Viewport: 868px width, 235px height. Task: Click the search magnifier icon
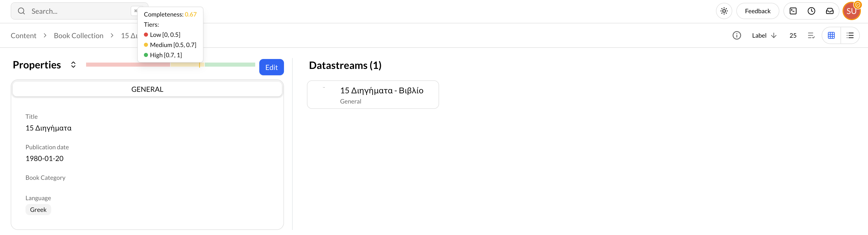point(21,11)
